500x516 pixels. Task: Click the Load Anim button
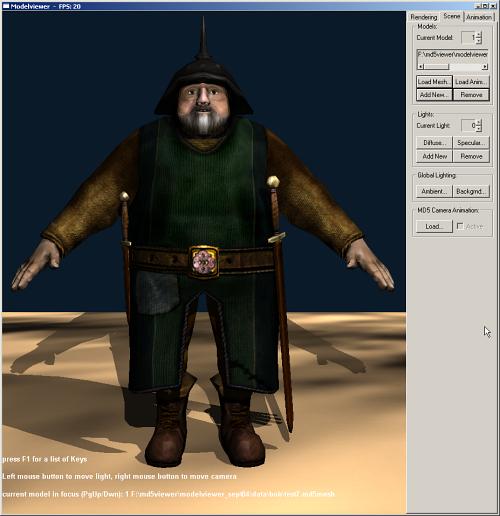point(471,82)
